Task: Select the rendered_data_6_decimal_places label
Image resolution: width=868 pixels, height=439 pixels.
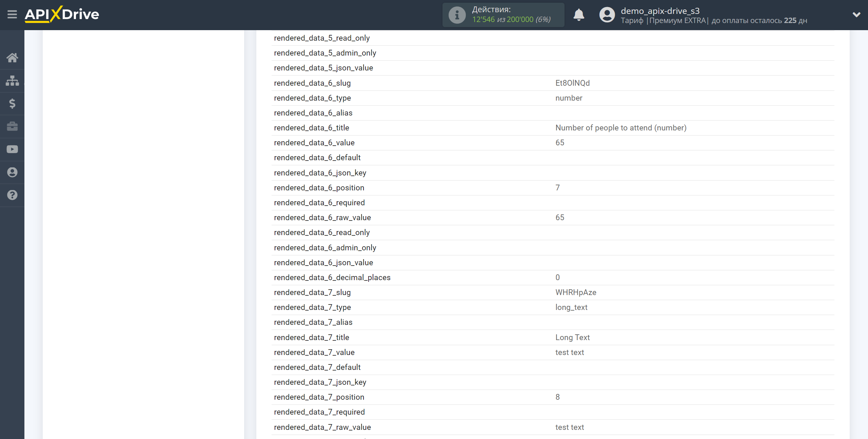Action: [x=332, y=277]
